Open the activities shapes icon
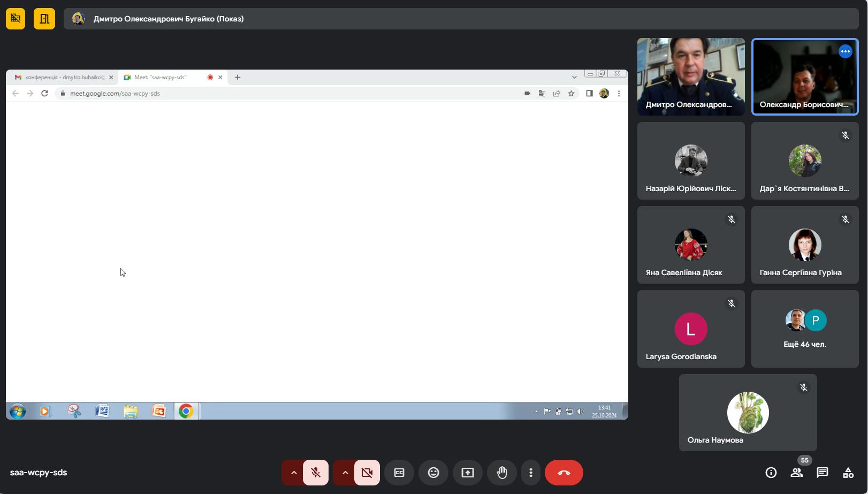This screenshot has width=868, height=494. click(848, 473)
